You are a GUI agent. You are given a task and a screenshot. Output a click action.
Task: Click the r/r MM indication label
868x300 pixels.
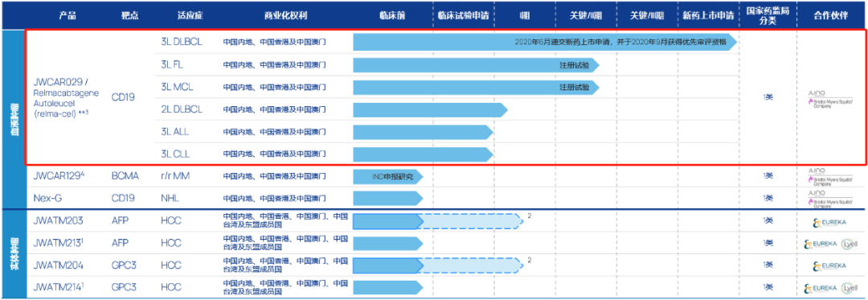(x=175, y=177)
